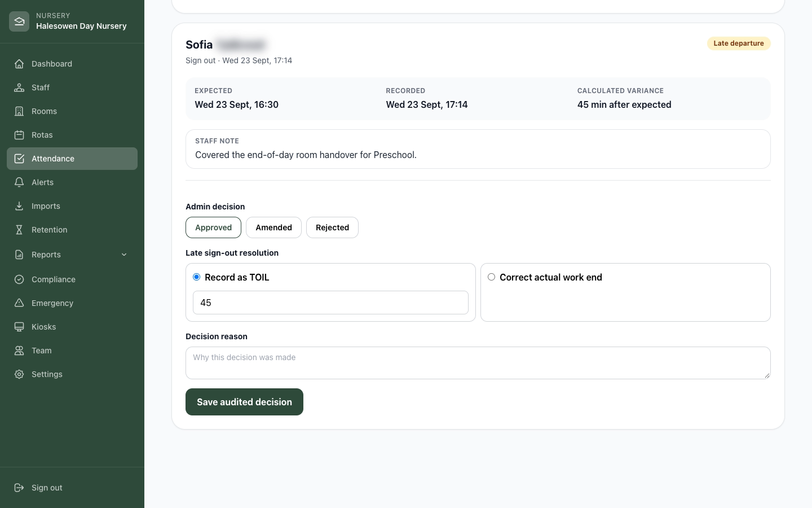Click the nursery logo icon
Image resolution: width=812 pixels, height=508 pixels.
(19, 21)
